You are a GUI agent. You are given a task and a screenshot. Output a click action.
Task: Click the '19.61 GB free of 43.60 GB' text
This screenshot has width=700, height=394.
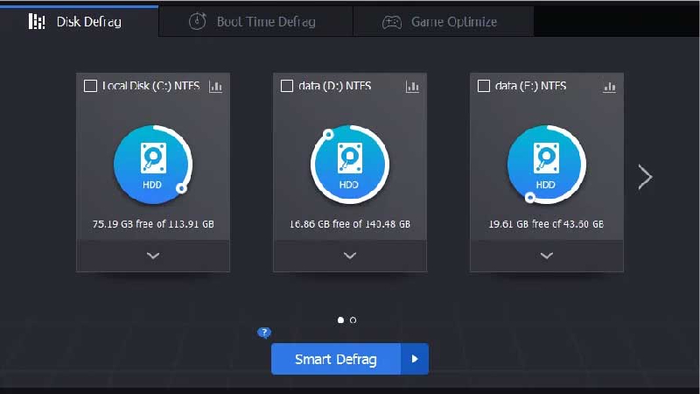point(546,224)
